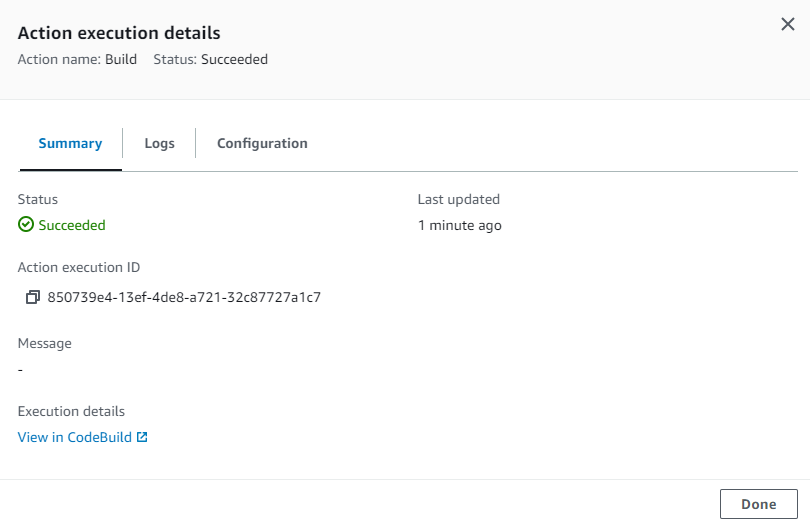Copy the action execution ID

click(33, 297)
